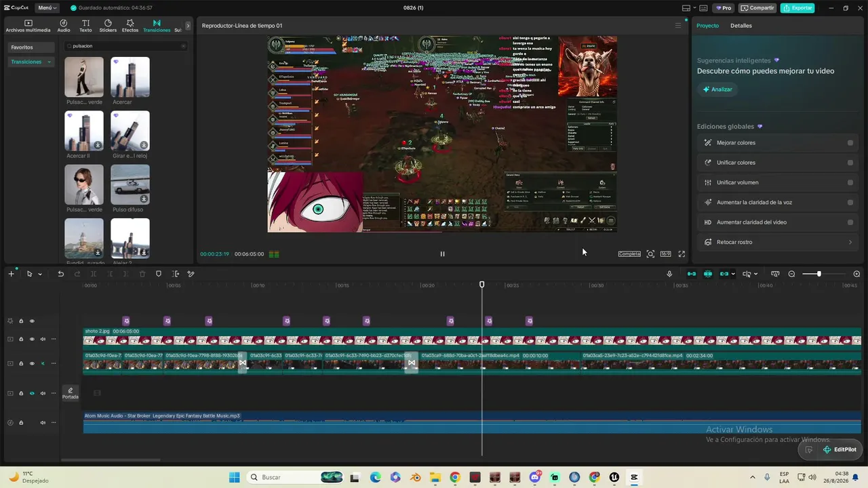This screenshot has width=868, height=488.
Task: Download the 'Pulso difuso' transition
Action: point(144,199)
